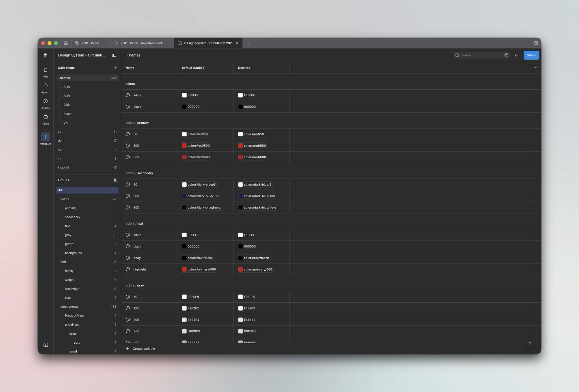The height and width of the screenshot is (392, 579).
Task: Collapse the variables window with arrows icon
Action: pyautogui.click(x=517, y=55)
